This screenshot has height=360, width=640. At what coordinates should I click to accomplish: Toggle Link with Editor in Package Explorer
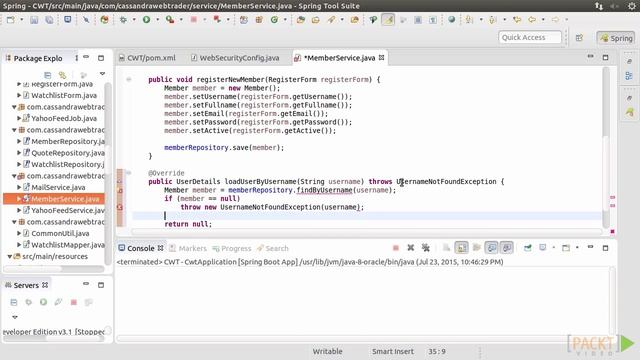(62, 75)
